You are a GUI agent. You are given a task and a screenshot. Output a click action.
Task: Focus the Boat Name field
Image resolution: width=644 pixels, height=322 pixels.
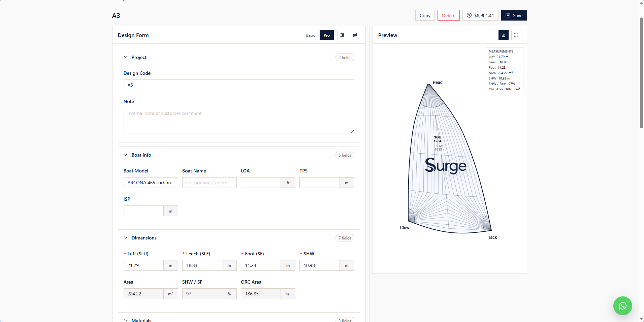[209, 183]
